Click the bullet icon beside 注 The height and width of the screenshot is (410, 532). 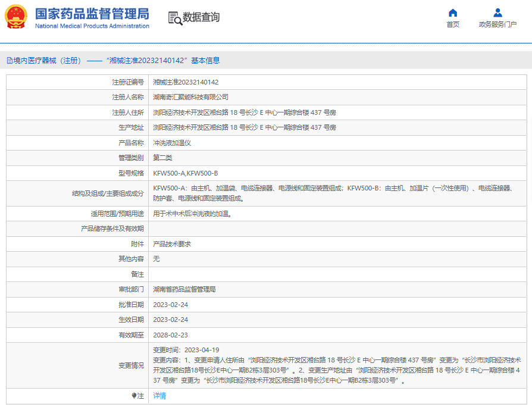pyautogui.click(x=134, y=396)
